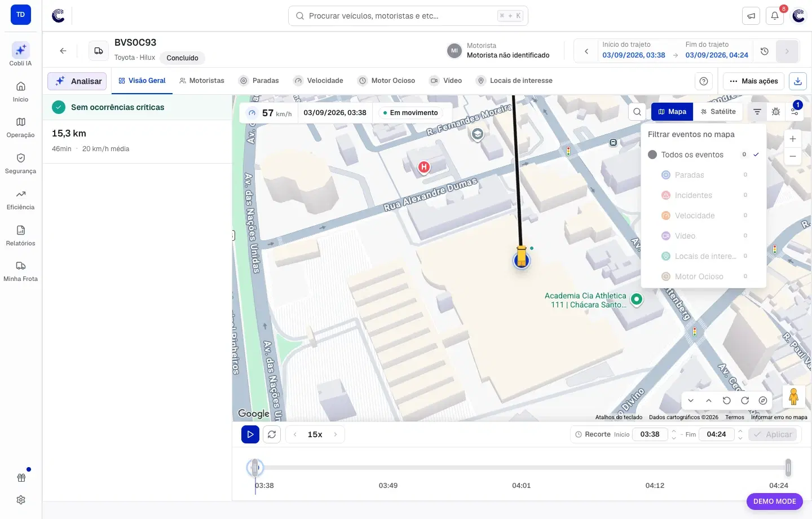The height and width of the screenshot is (519, 812).
Task: Open Velocidade tab
Action: coord(319,81)
